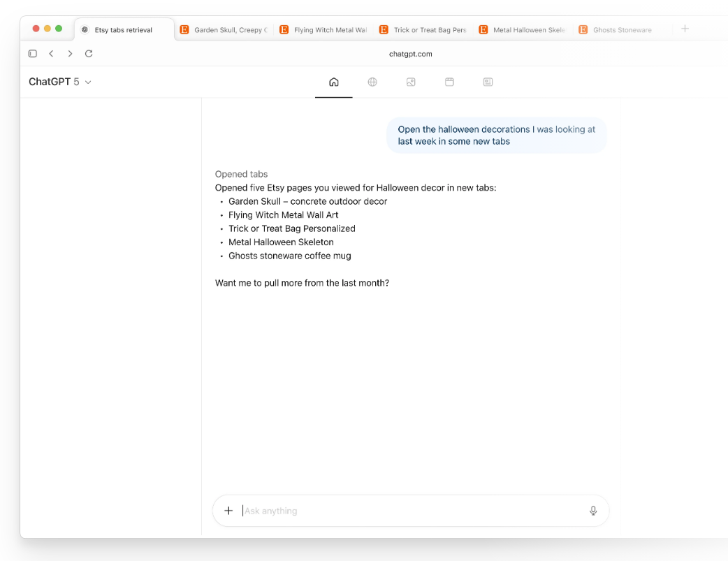Open a new tab with the plus button
This screenshot has width=728, height=561.
[x=685, y=29]
